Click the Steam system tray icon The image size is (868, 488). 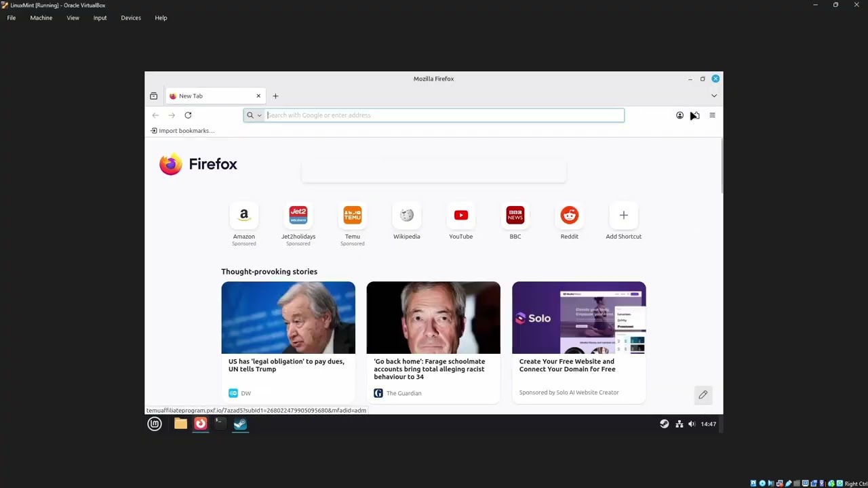click(665, 424)
